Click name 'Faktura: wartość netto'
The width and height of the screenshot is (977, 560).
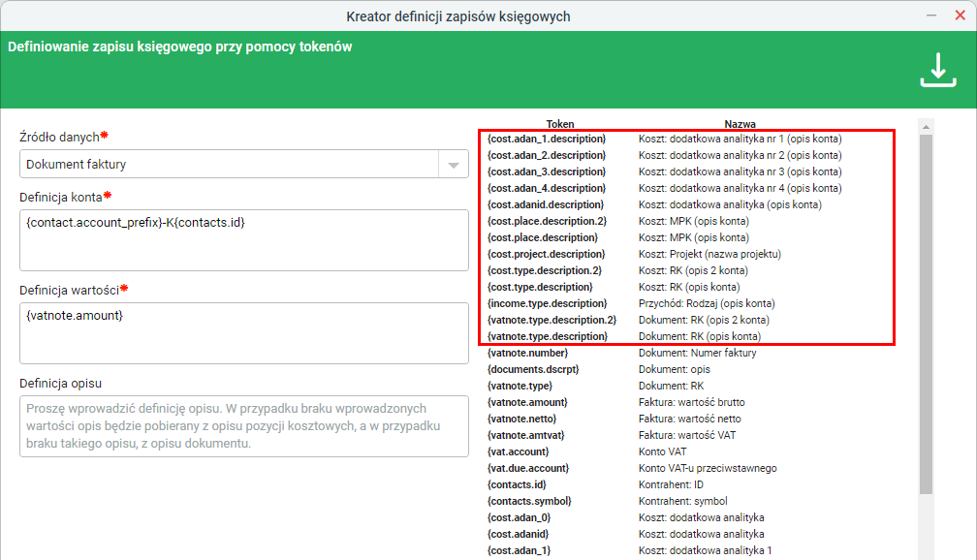[690, 420]
